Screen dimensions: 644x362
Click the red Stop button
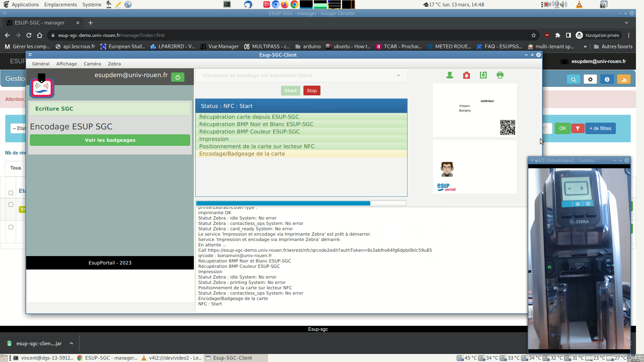(x=312, y=90)
